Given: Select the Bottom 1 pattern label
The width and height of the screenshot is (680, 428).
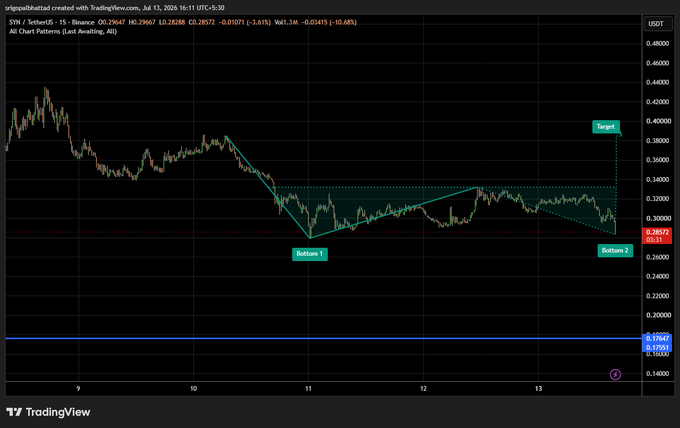Looking at the screenshot, I should pyautogui.click(x=310, y=254).
